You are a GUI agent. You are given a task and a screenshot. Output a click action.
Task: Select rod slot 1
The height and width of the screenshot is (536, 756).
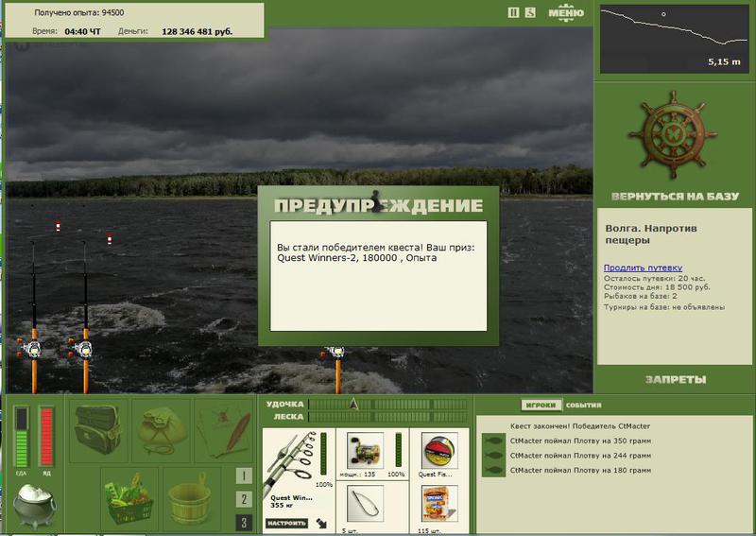coord(244,476)
